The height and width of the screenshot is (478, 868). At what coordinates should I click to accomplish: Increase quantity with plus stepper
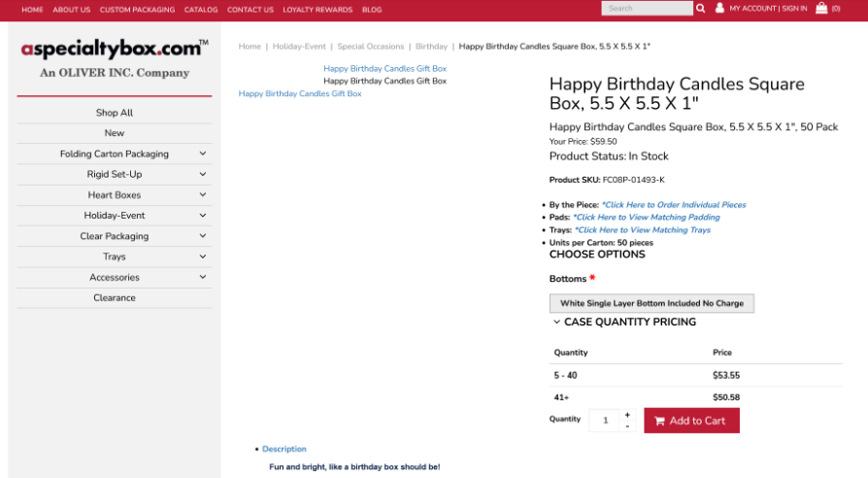click(627, 415)
